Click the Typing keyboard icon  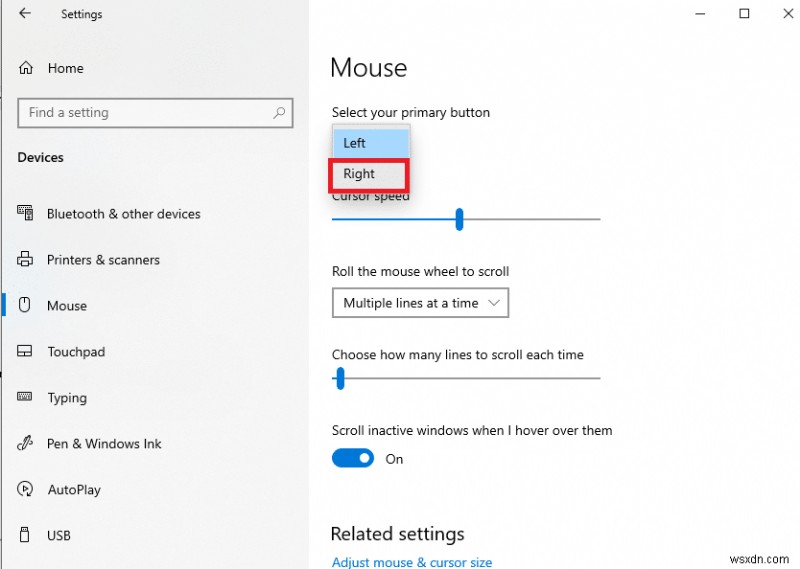[x=24, y=397]
